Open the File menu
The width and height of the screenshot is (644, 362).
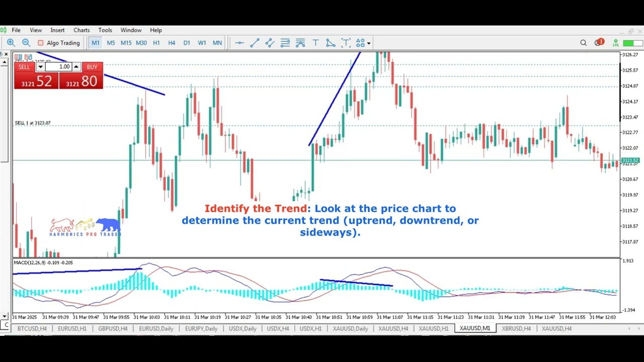16,30
